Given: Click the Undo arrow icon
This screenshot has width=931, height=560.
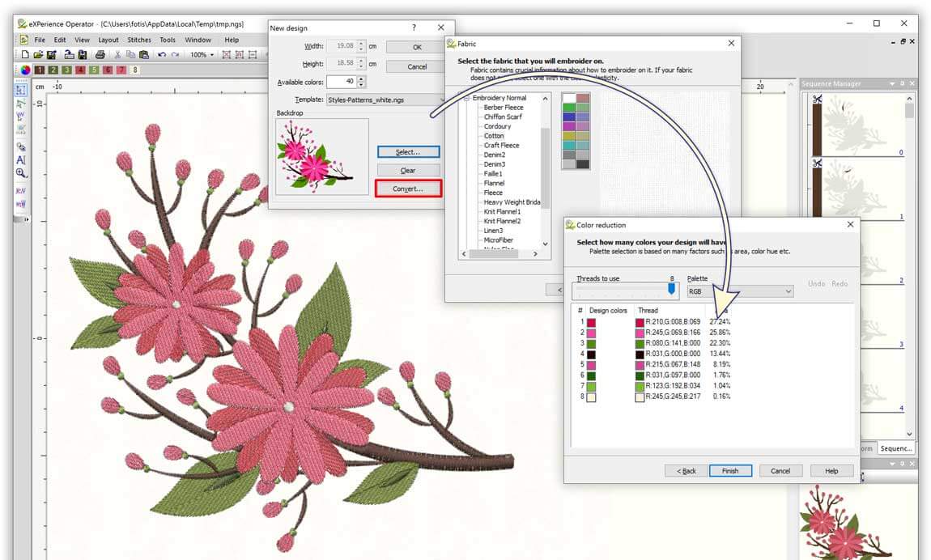Looking at the screenshot, I should coord(162,55).
